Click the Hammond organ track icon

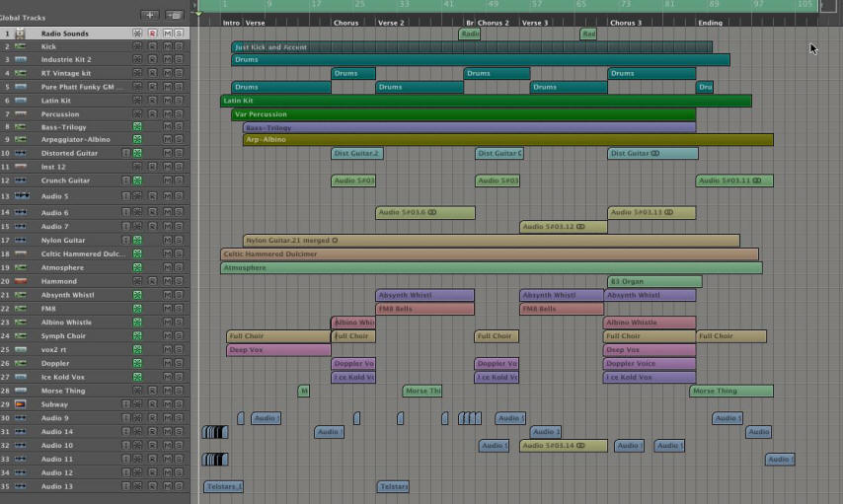pos(21,281)
